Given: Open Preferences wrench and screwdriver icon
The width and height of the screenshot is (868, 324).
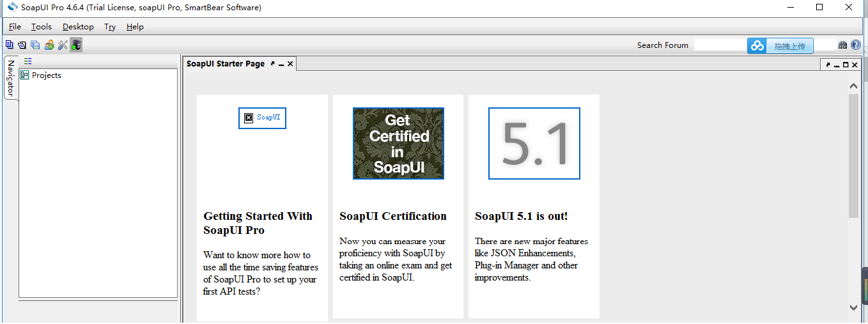Looking at the screenshot, I should pos(63,45).
